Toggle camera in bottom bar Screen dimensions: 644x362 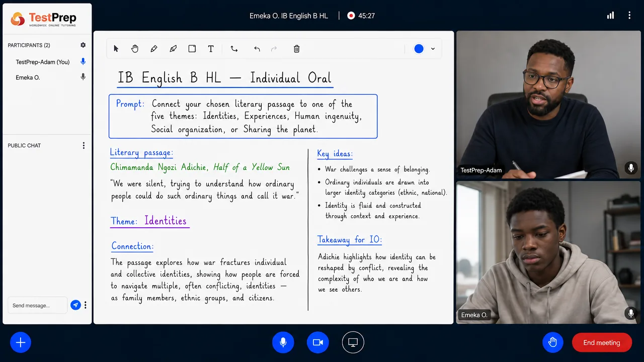coord(317,342)
